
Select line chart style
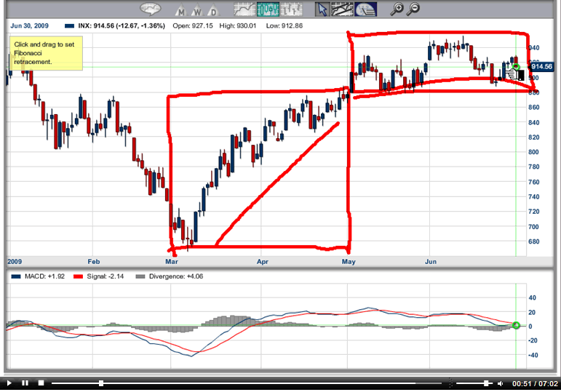(244, 9)
